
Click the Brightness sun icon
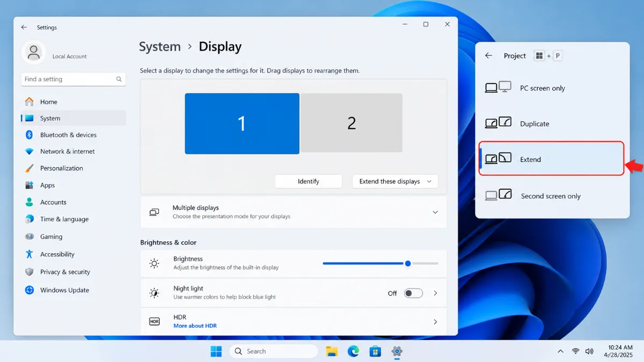point(155,263)
